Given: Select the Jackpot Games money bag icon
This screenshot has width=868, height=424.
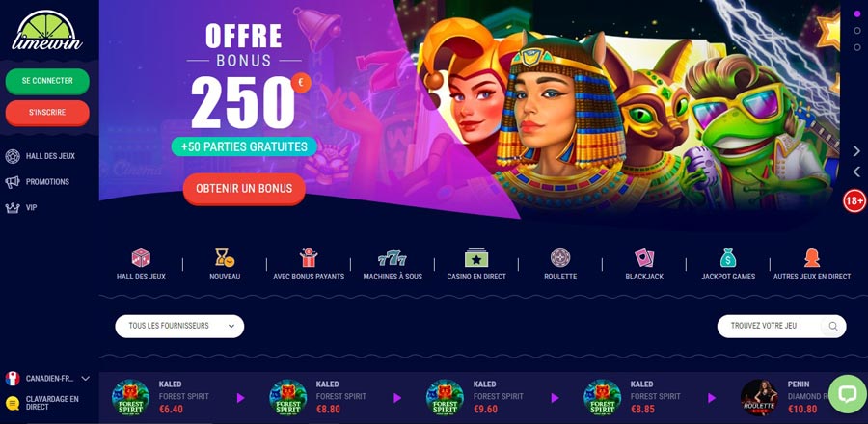Looking at the screenshot, I should click(x=728, y=257).
